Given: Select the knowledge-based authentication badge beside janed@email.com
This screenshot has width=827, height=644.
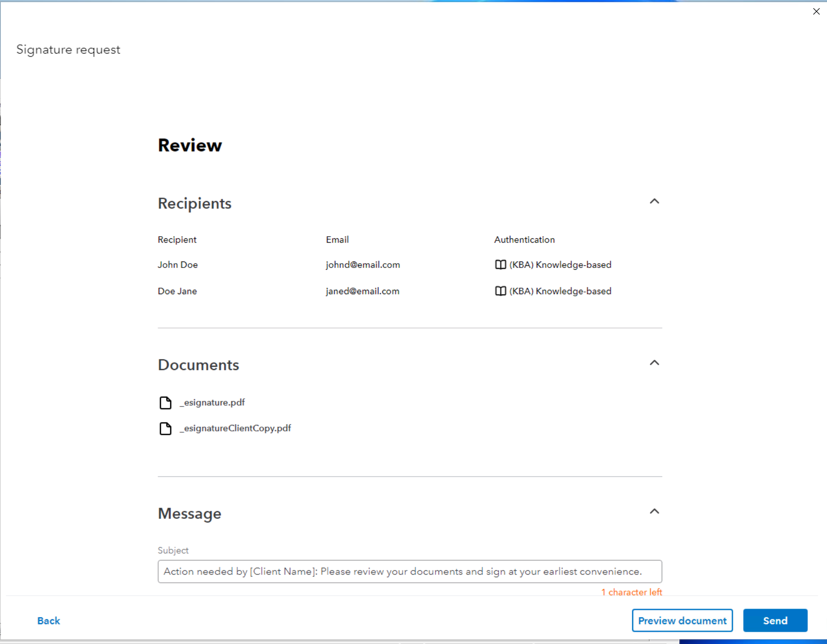Looking at the screenshot, I should (x=500, y=291).
